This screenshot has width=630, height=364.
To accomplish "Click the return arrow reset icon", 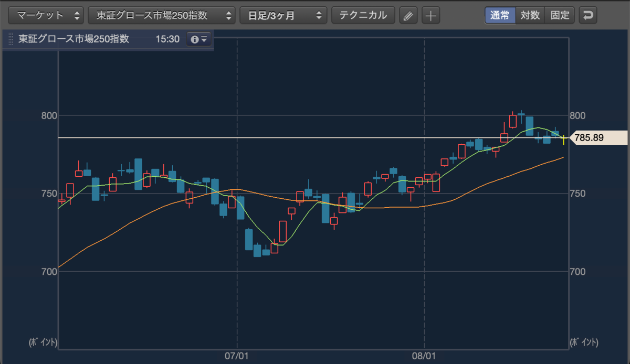I will [x=588, y=15].
